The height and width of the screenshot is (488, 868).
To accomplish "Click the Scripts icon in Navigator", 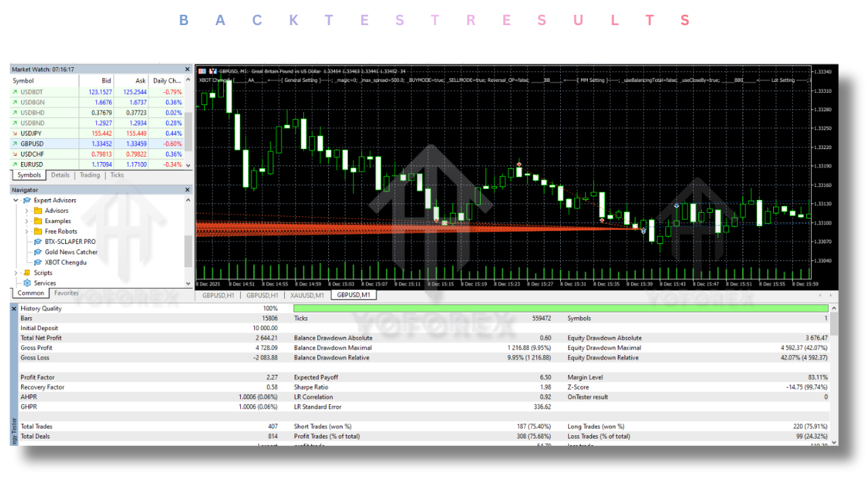I will pyautogui.click(x=27, y=273).
